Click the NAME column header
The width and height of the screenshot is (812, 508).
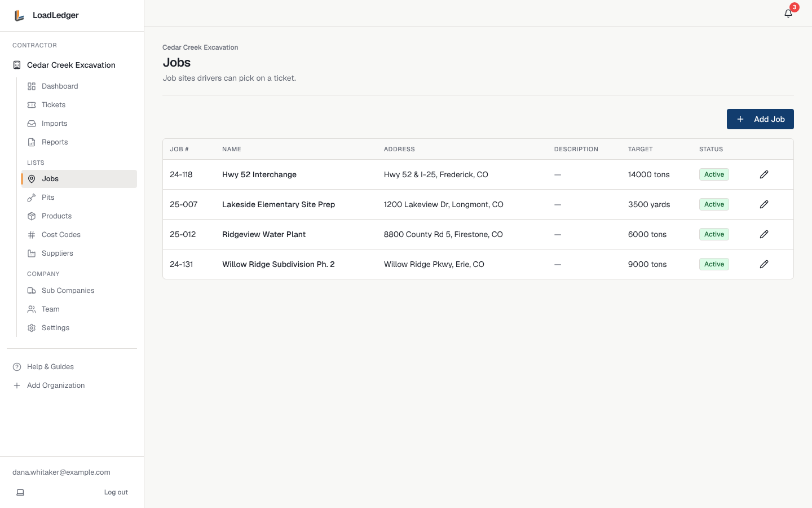[232, 149]
